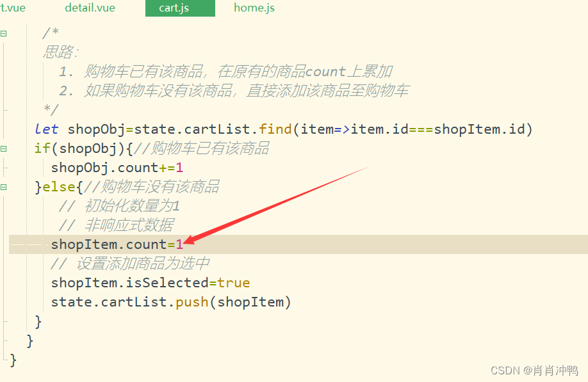This screenshot has width=588, height=382.
Task: Click the 'push' method name
Action: [192, 302]
